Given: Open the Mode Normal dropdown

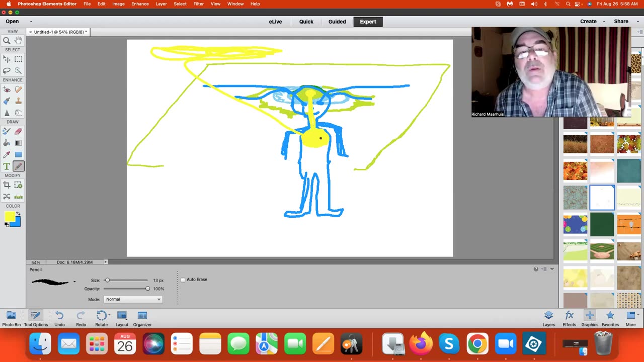Looking at the screenshot, I should (x=133, y=299).
